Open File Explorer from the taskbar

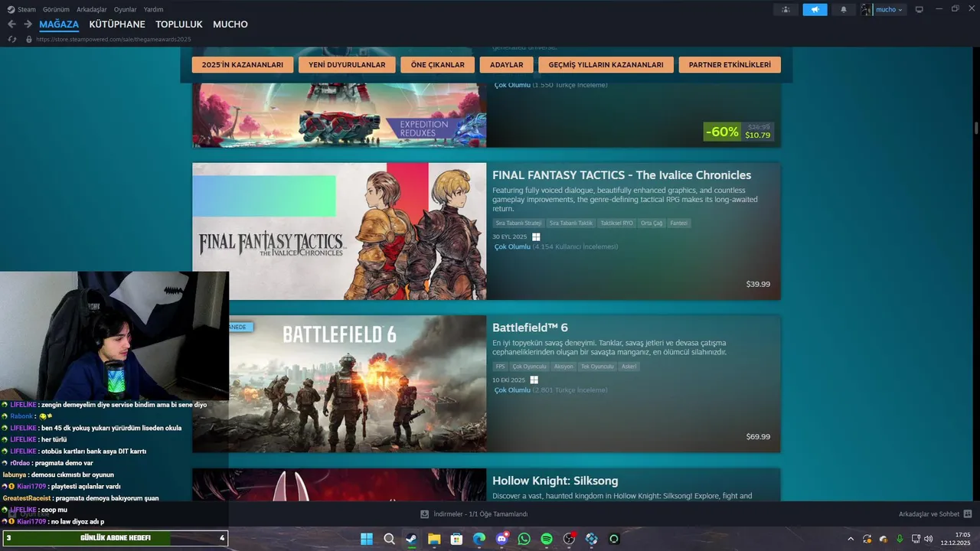[x=434, y=539]
